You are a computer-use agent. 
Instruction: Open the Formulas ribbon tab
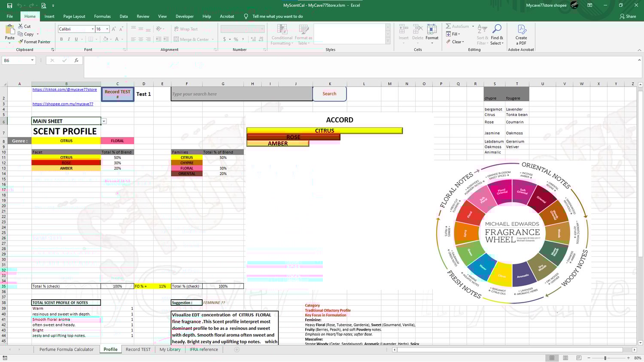[x=102, y=16]
